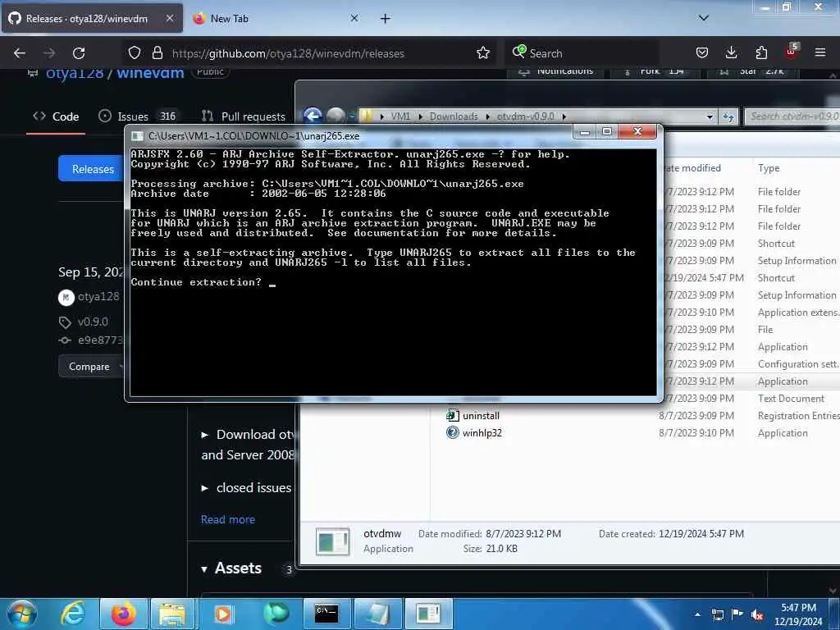Open Windows Media Player taskbar icon
This screenshot has width=840, height=630.
coord(223,614)
